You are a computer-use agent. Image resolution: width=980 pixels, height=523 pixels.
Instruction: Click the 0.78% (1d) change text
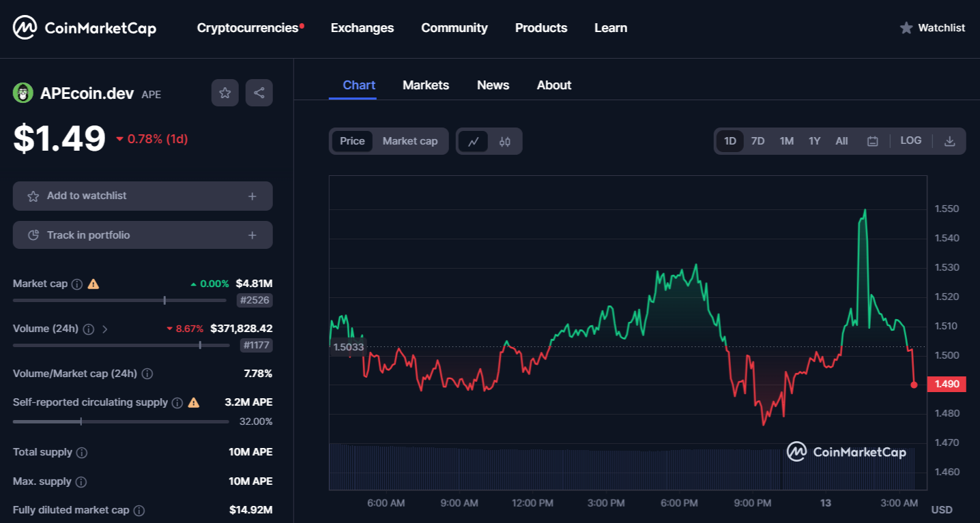click(152, 139)
